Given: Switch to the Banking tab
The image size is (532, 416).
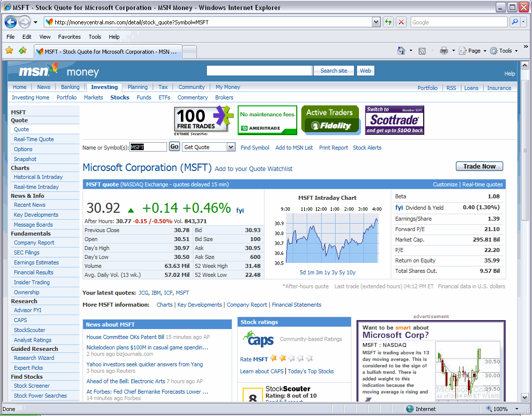Looking at the screenshot, I should 70,87.
